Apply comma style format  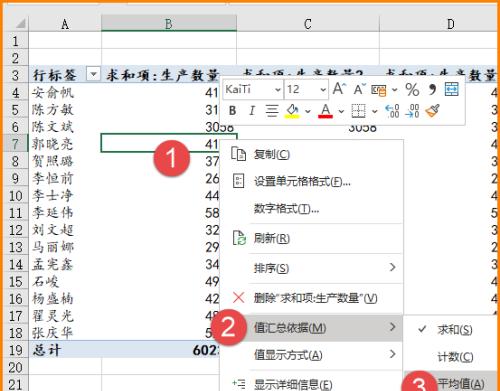pos(432,89)
